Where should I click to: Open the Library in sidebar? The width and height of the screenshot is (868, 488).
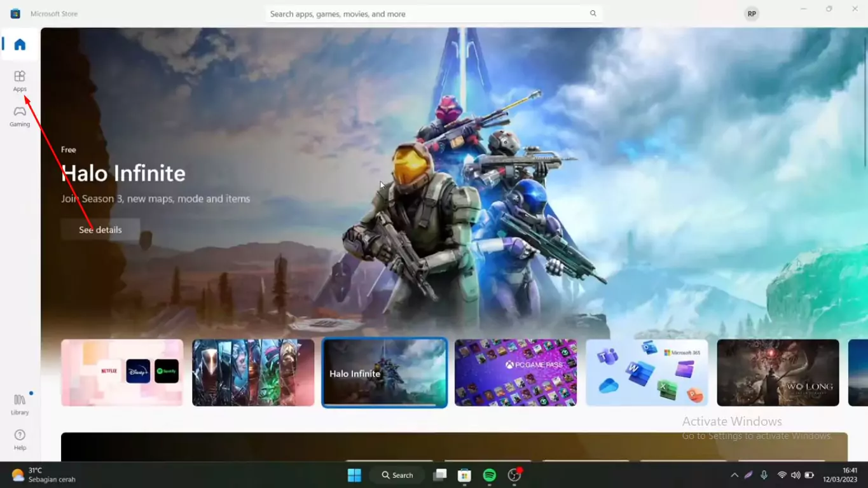click(20, 404)
